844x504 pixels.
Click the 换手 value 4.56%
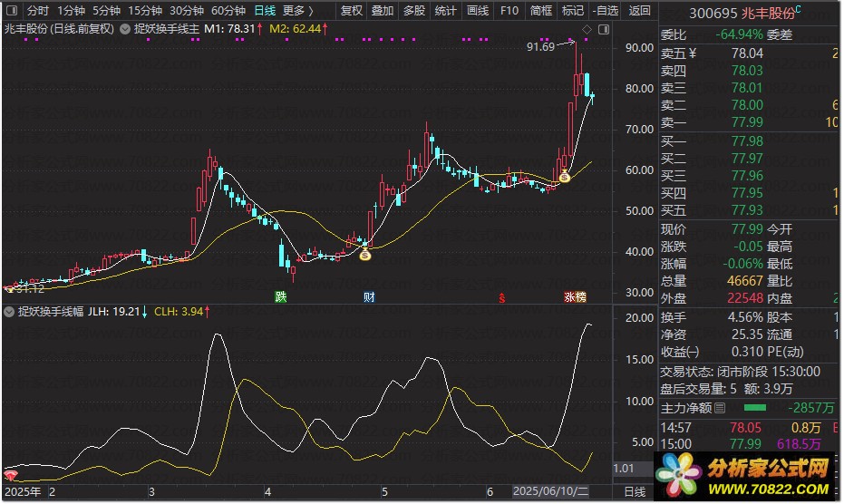tap(745, 317)
